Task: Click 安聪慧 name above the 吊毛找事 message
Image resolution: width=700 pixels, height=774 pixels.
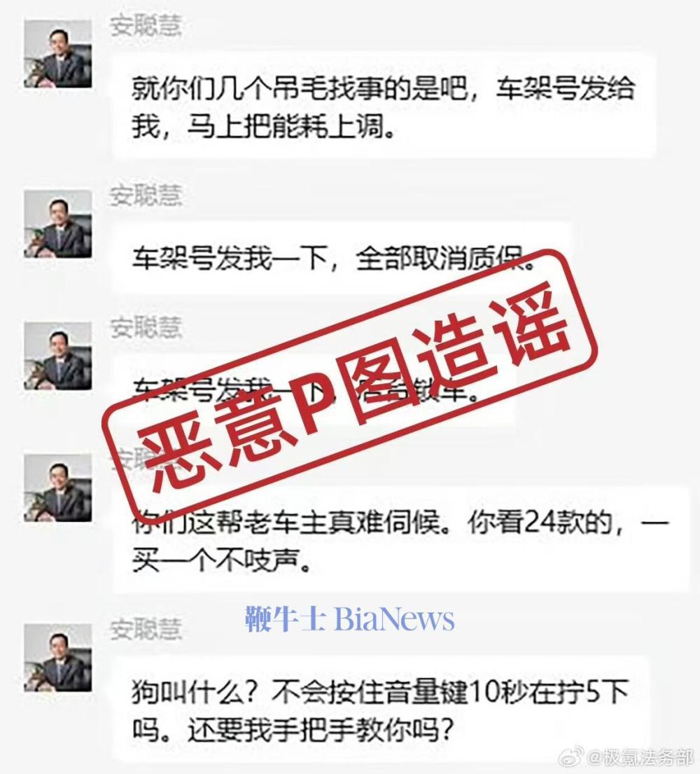Action: coord(146,26)
